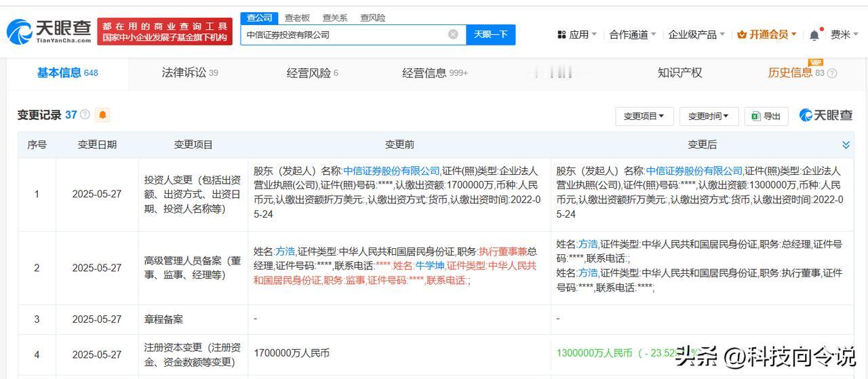Open 中信证券股份有限公司 link in 变更后 column
868x379 pixels.
(694, 171)
